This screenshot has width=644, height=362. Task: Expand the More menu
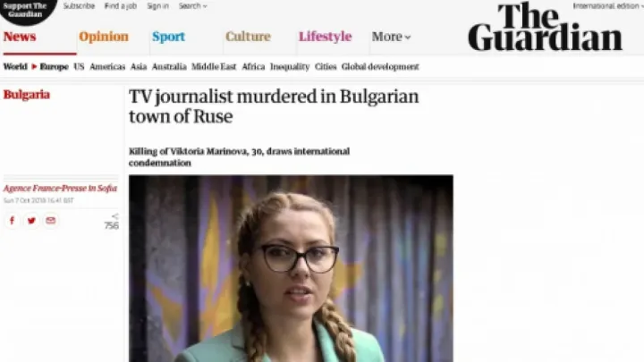[391, 37]
